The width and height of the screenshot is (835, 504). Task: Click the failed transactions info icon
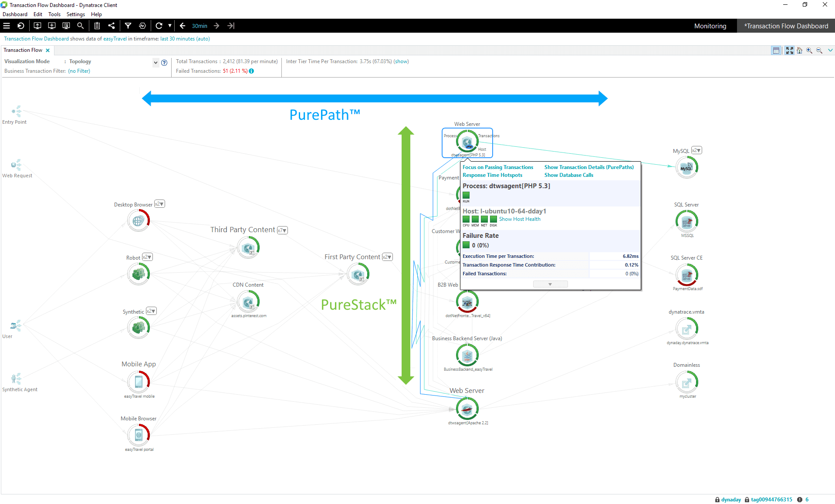(x=251, y=71)
